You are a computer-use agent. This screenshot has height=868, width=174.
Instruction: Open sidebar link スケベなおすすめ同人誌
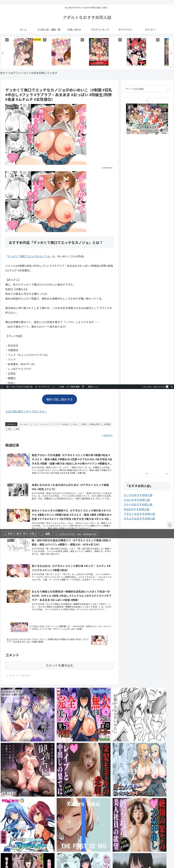[138, 504]
